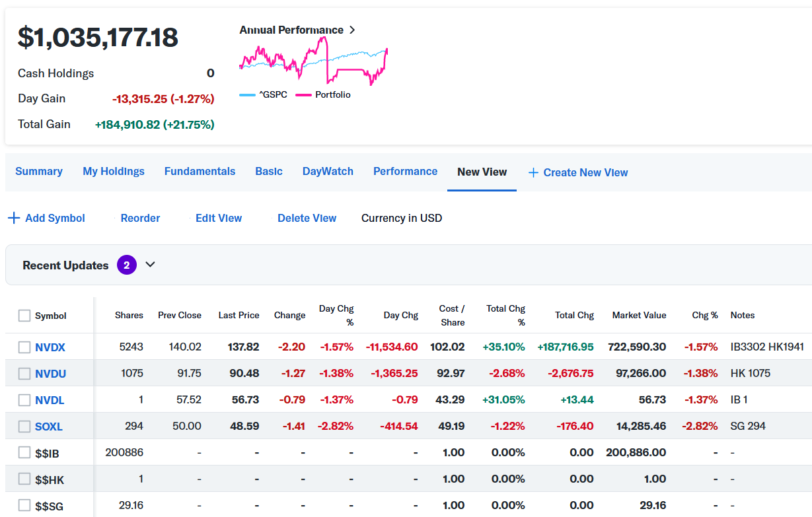Sort table by Market Value column
Image resolution: width=812 pixels, height=517 pixels.
coord(639,316)
